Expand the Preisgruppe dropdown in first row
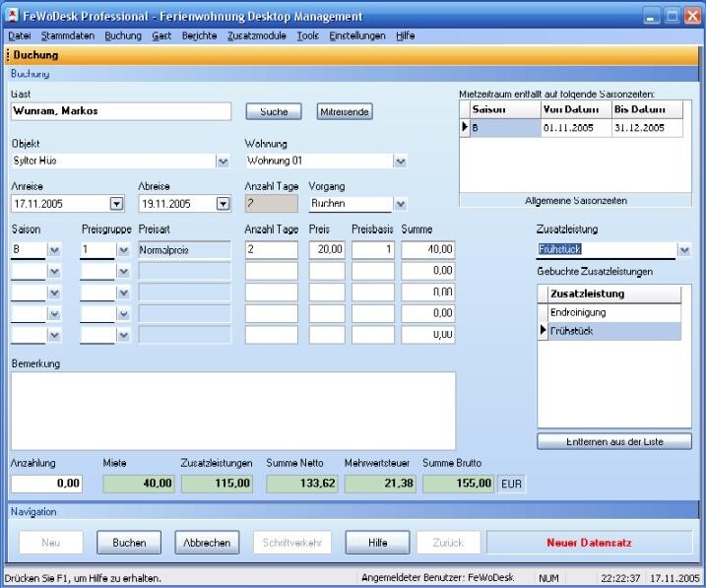 tap(123, 249)
